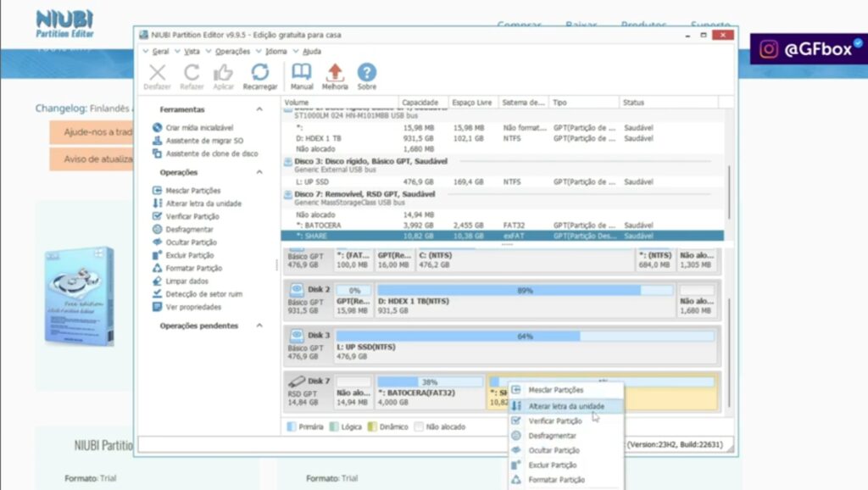The image size is (868, 490).
Task: Select Criar mídia inicializável in the sidebar
Action: click(192, 127)
